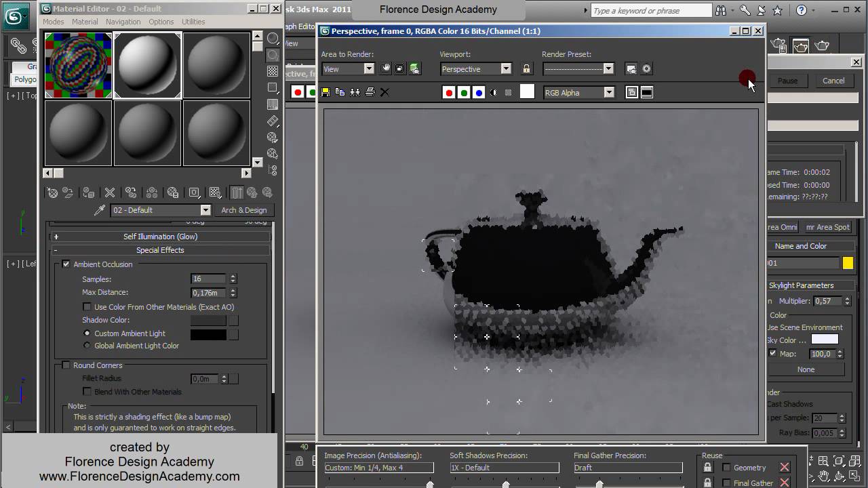
Task: Click the Sky Color swatch
Action: (x=825, y=340)
